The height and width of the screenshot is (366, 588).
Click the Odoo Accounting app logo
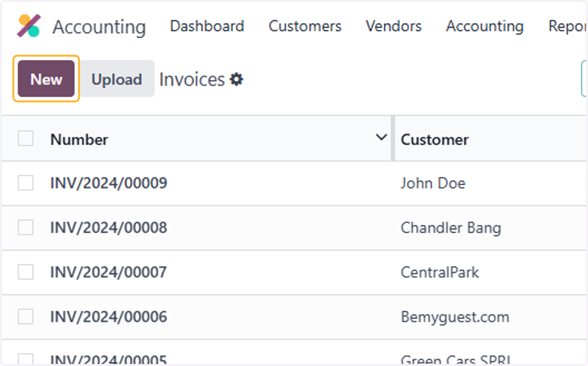coord(29,26)
